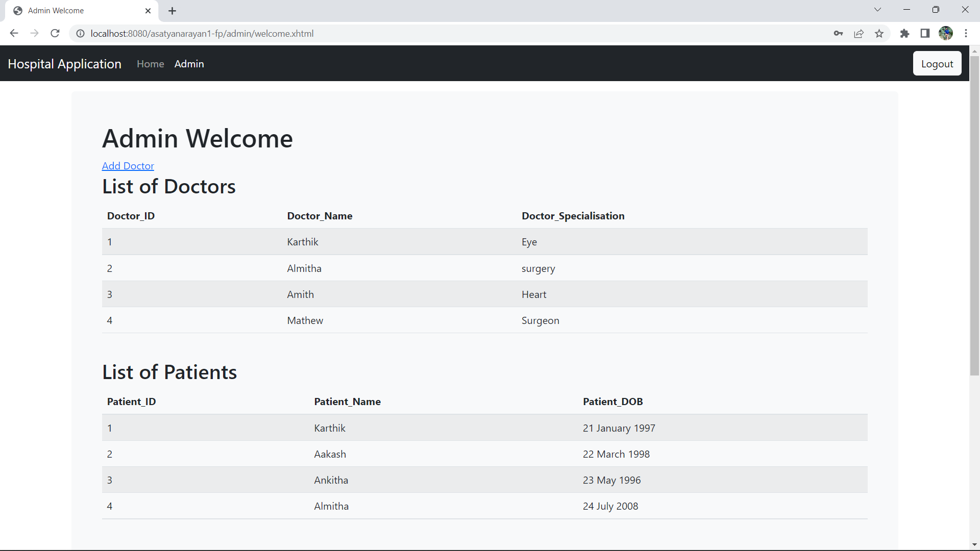
Task: Click the date 23 May 1996
Action: [612, 480]
